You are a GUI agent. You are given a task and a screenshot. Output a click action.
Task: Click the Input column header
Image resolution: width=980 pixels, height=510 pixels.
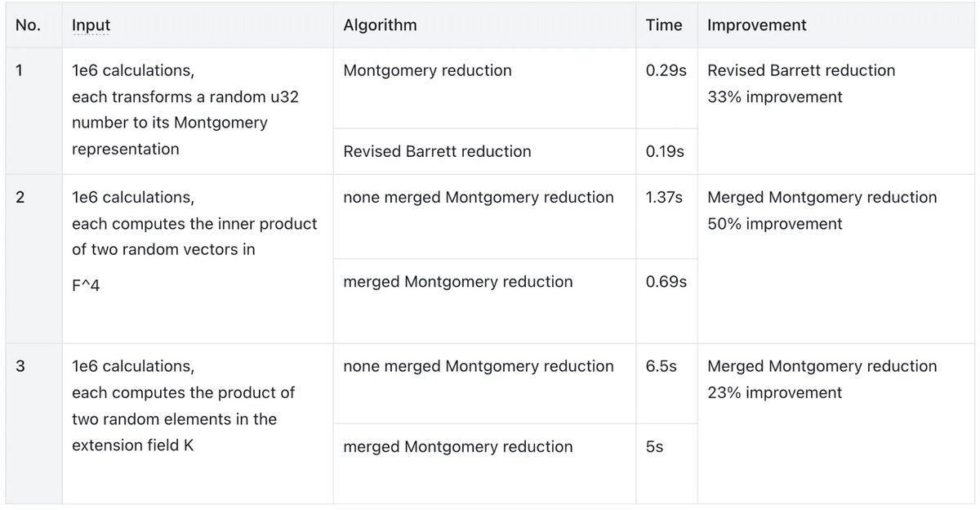coord(198,25)
